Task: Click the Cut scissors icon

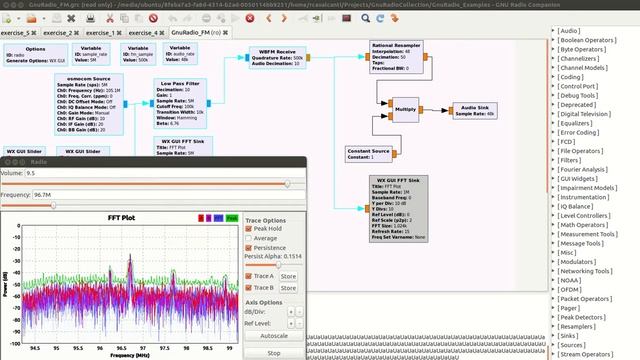Action: coord(110,18)
